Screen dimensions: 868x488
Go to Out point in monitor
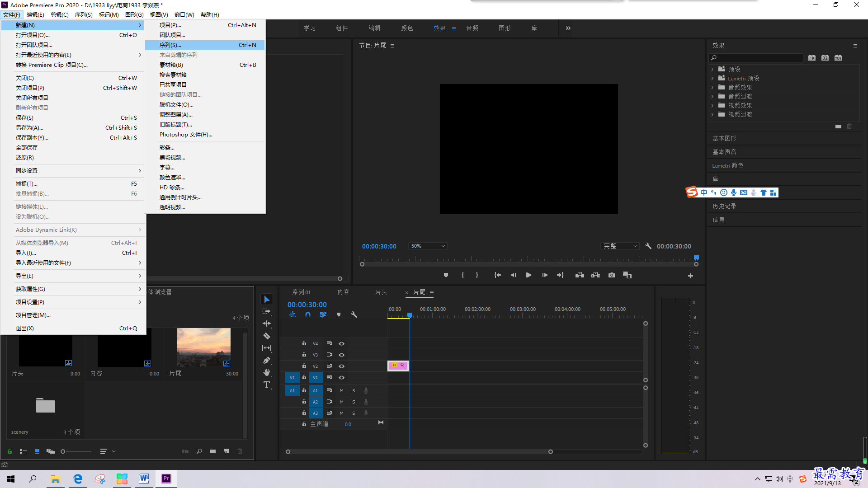pyautogui.click(x=560, y=275)
